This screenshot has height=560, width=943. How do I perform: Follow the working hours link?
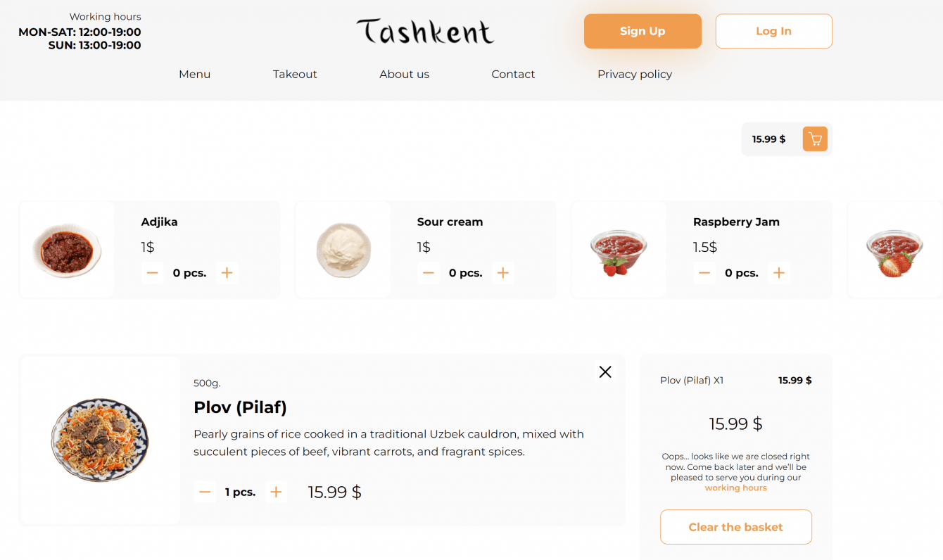735,488
